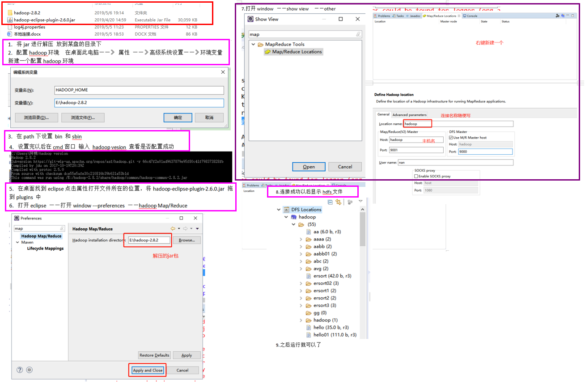Click the DFS tree vertical scrollbar thumb
The image size is (585, 392).
pyautogui.click(x=363, y=229)
